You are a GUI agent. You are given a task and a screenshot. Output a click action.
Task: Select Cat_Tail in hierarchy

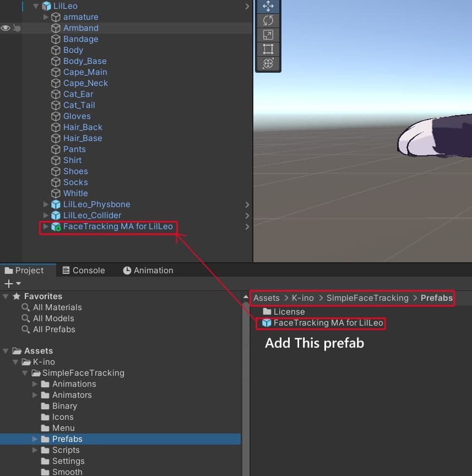(79, 105)
